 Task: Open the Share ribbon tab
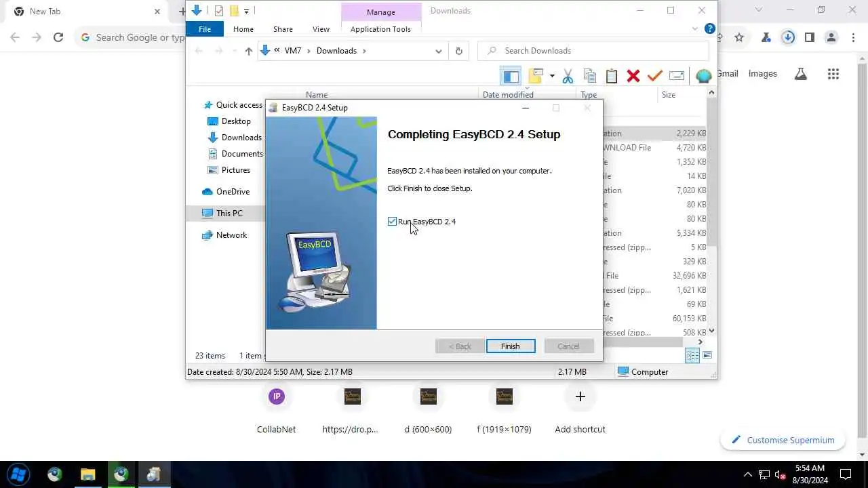pyautogui.click(x=283, y=29)
